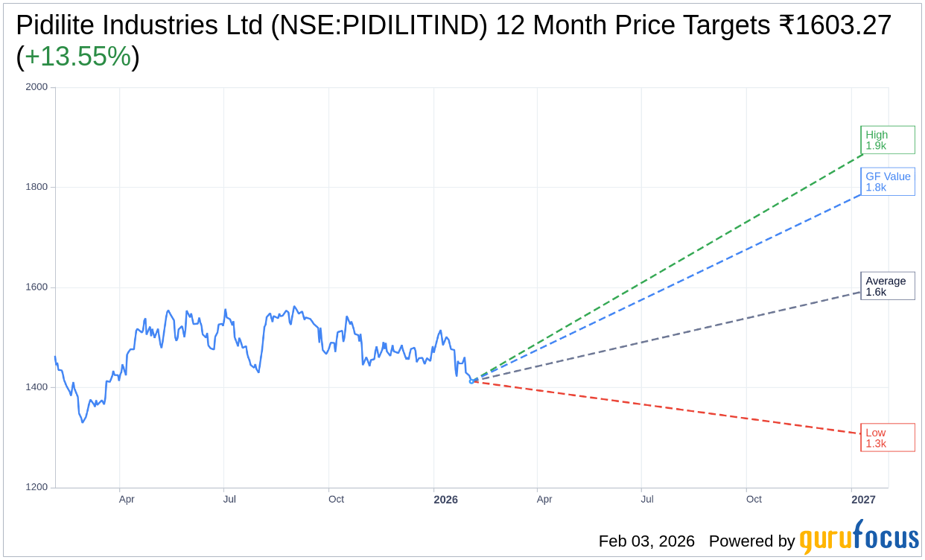The height and width of the screenshot is (560, 925).
Task: Click the red dashed Low projection line
Action: pyautogui.click(x=670, y=407)
